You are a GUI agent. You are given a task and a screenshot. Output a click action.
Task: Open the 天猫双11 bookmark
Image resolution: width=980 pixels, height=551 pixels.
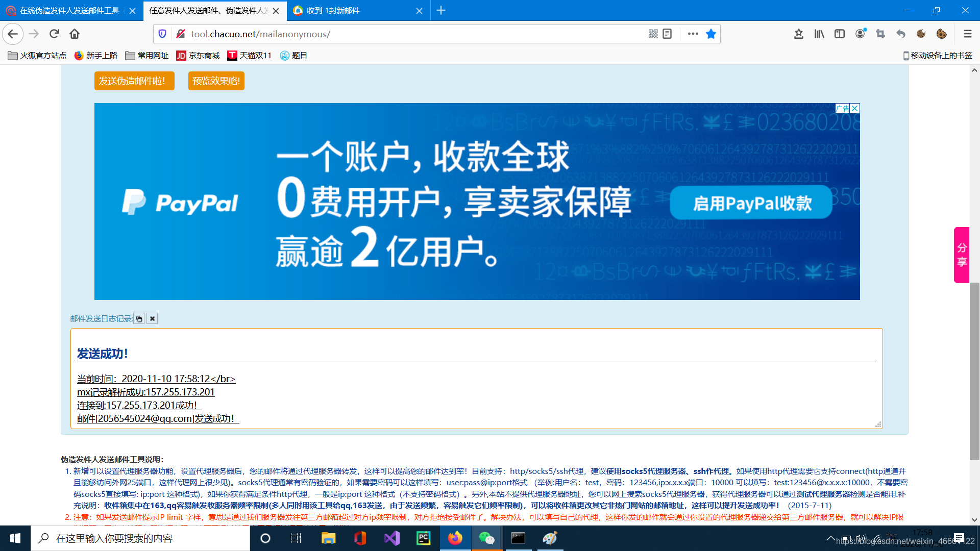click(250, 55)
